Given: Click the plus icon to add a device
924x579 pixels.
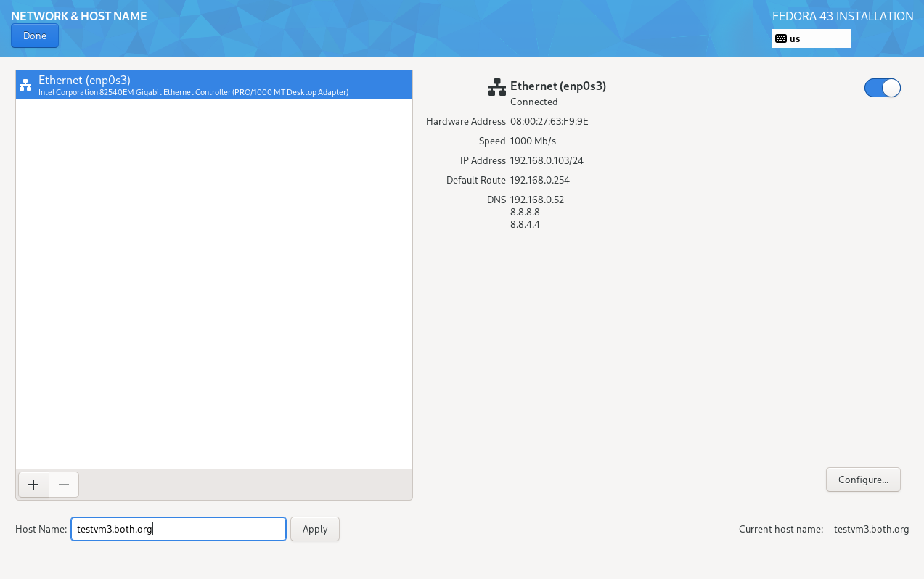Looking at the screenshot, I should (33, 485).
